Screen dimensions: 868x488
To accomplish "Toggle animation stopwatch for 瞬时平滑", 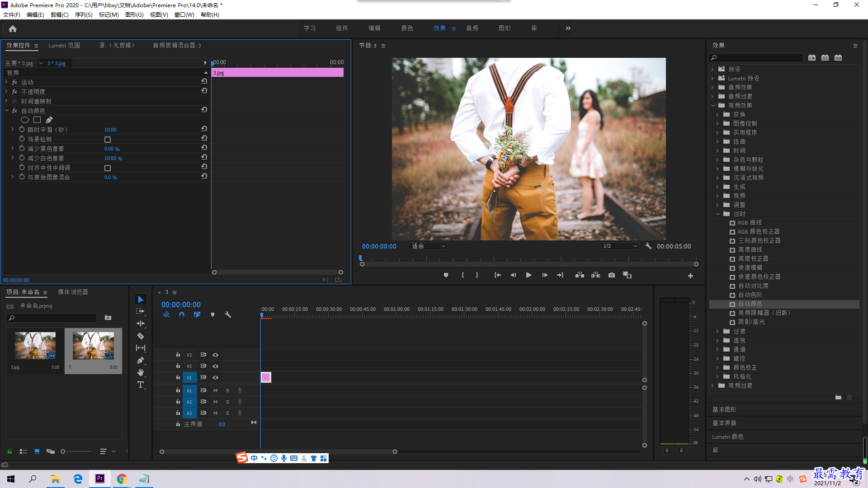I will pyautogui.click(x=22, y=129).
